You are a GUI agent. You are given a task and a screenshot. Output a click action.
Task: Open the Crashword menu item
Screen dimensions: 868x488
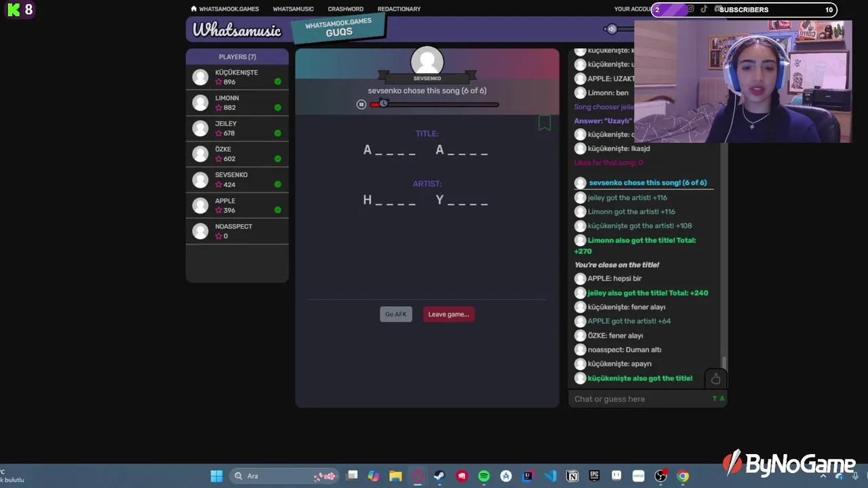tap(345, 9)
